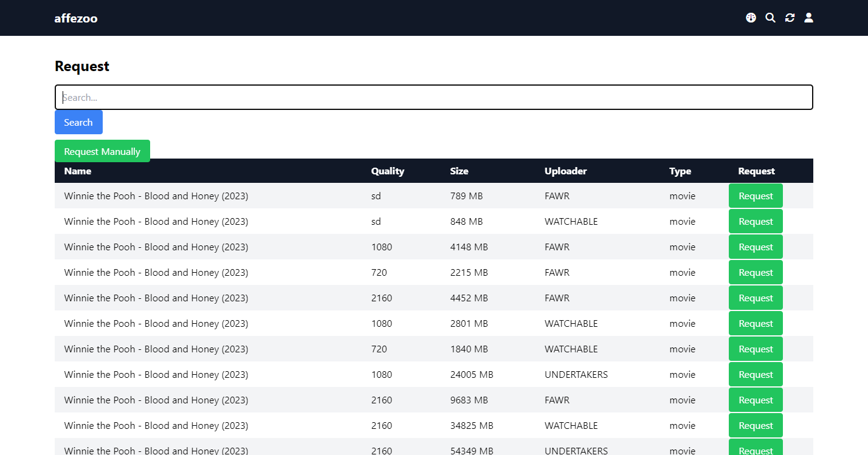Click the 9683 MB size cell
The width and height of the screenshot is (868, 455).
pyautogui.click(x=469, y=400)
